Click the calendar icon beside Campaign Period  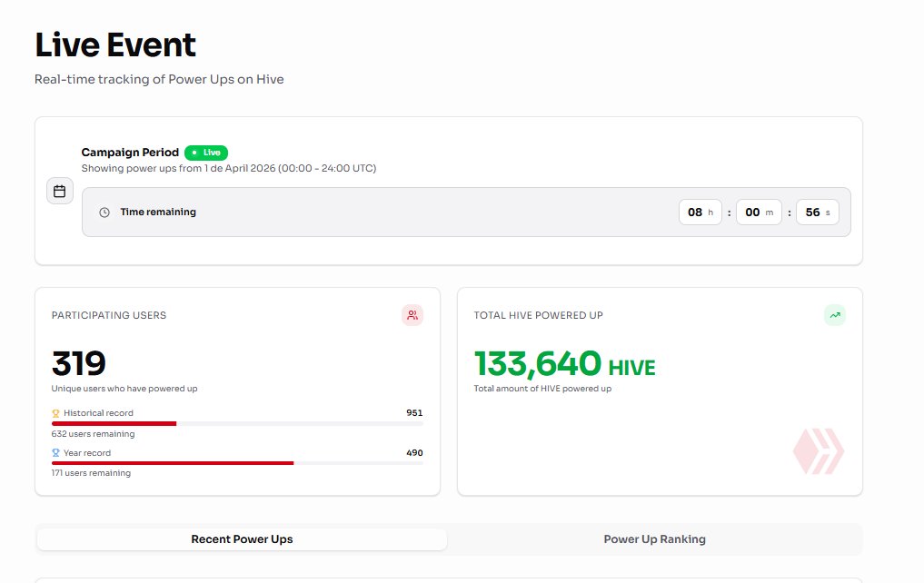point(60,191)
